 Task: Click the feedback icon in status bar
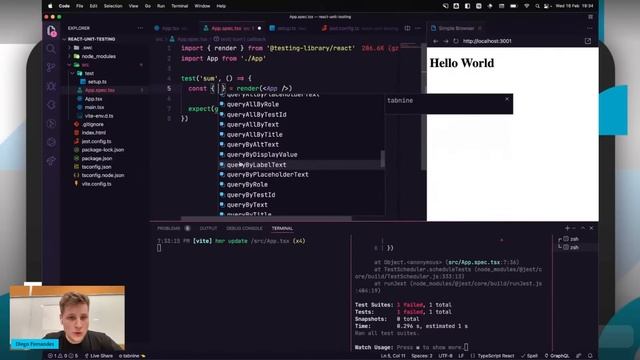coord(578,356)
